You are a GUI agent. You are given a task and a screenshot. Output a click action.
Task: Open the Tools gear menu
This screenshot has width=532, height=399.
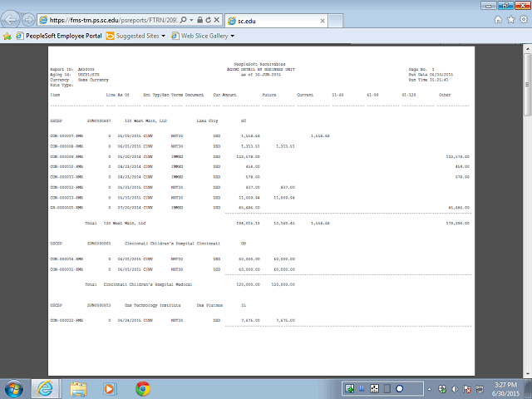[524, 20]
